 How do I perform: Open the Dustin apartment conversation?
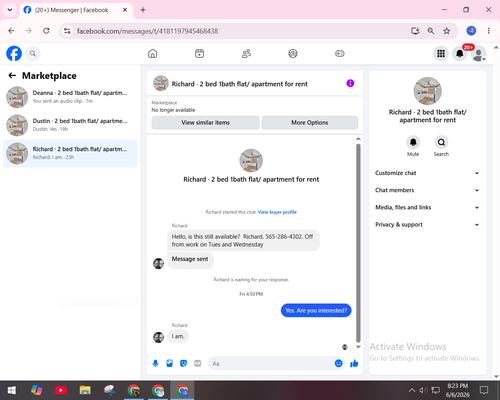pos(70,125)
